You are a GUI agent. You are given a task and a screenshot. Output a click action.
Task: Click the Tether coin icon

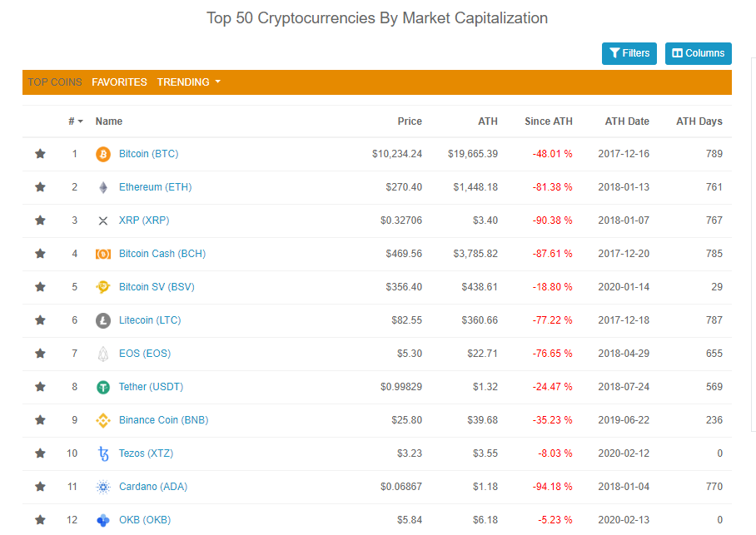click(x=102, y=387)
